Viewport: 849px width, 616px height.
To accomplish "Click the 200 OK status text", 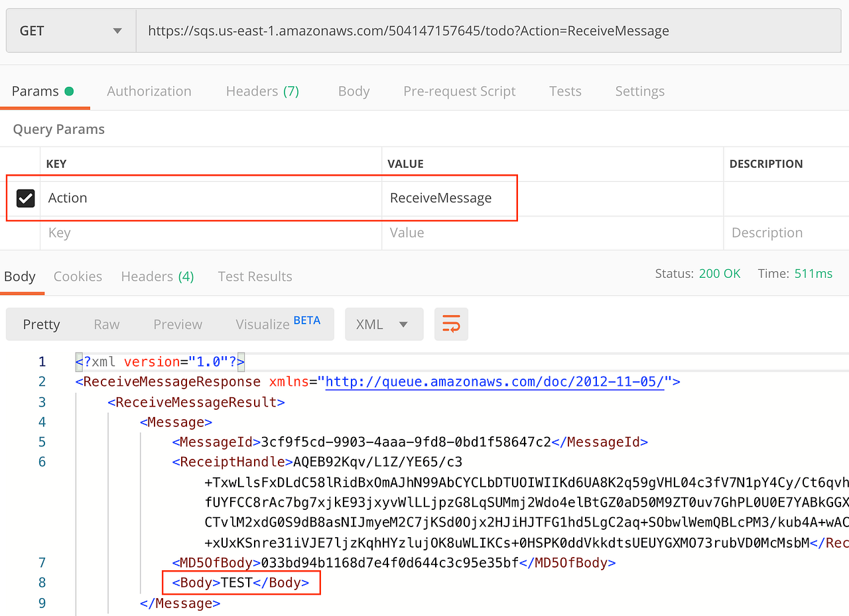I will [720, 273].
